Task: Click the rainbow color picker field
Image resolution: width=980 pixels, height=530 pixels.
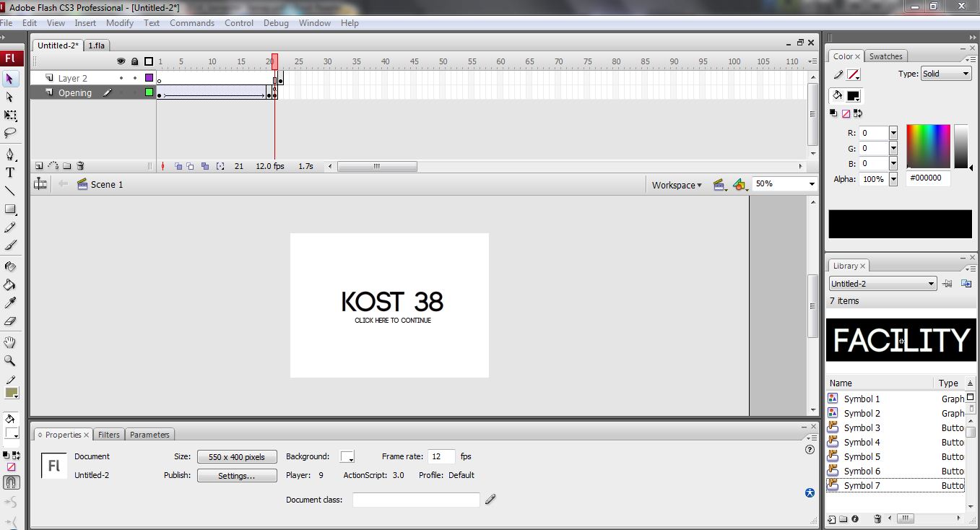Action: point(928,147)
